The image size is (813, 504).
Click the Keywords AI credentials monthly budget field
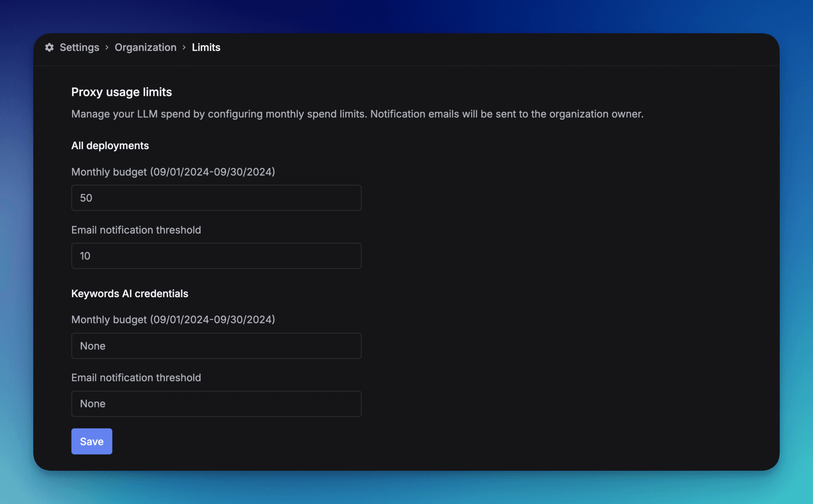pyautogui.click(x=216, y=346)
